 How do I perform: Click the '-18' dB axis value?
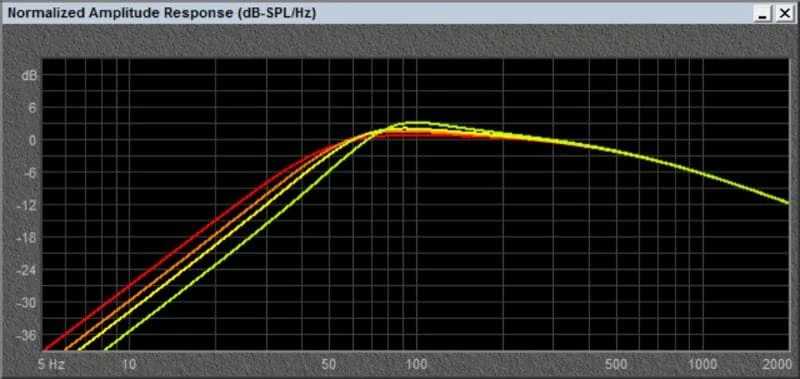(27, 238)
